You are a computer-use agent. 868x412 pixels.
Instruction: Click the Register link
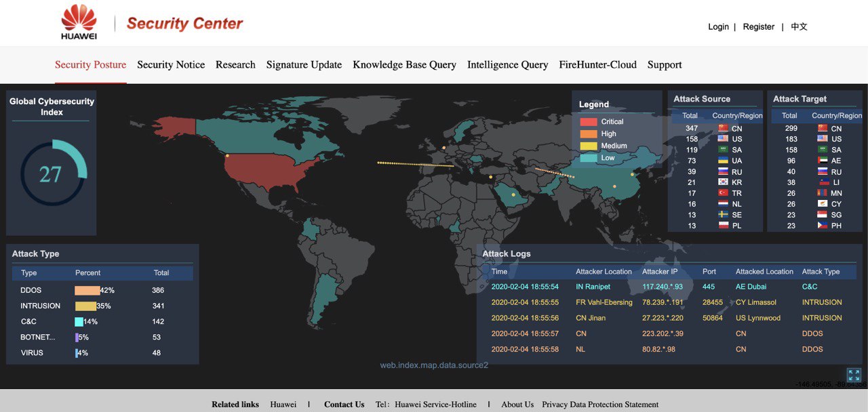coord(758,26)
